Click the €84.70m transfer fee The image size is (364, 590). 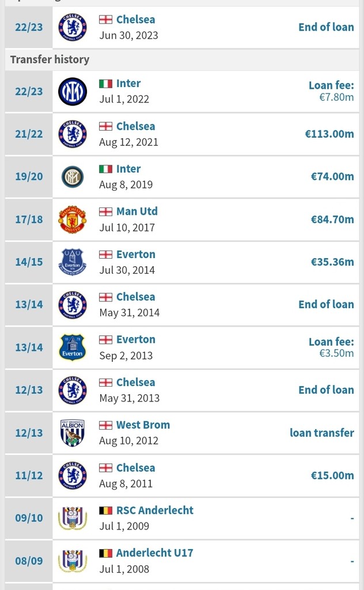click(x=332, y=220)
